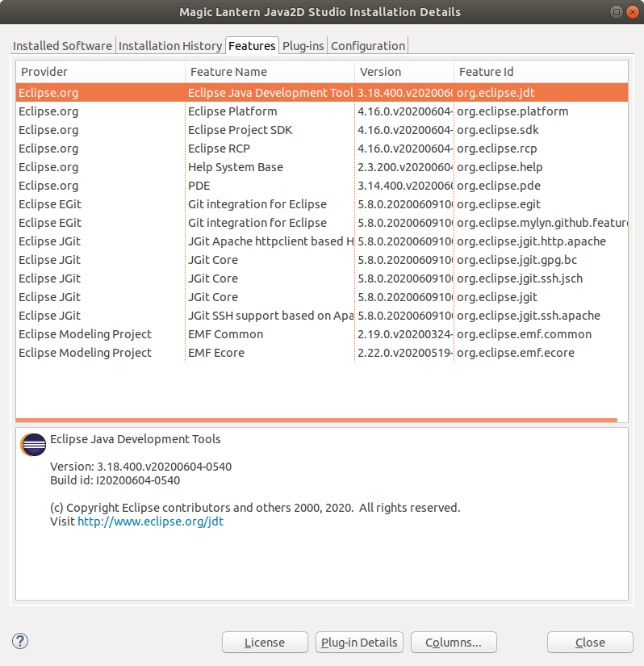Sort by the Provider column header
This screenshot has width=644, height=666.
coord(101,72)
